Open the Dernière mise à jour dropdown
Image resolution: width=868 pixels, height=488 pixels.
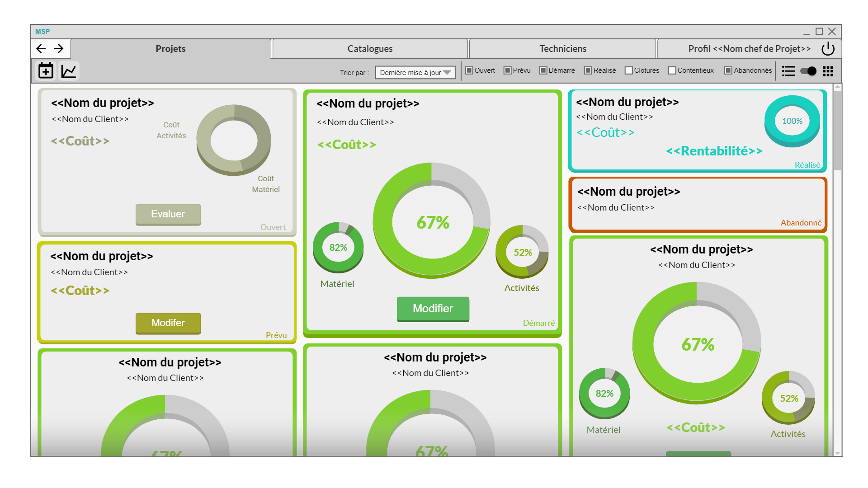click(x=415, y=72)
